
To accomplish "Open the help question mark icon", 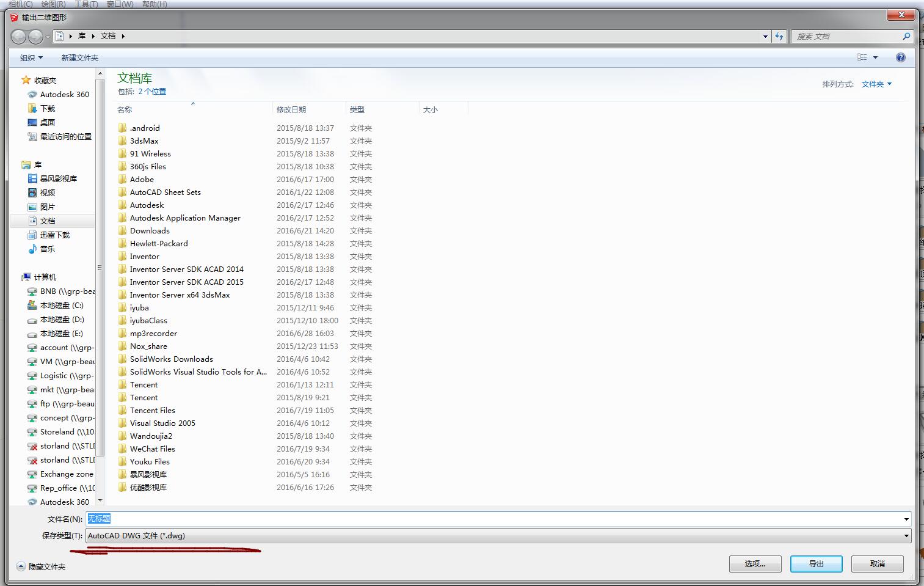I will coord(900,57).
